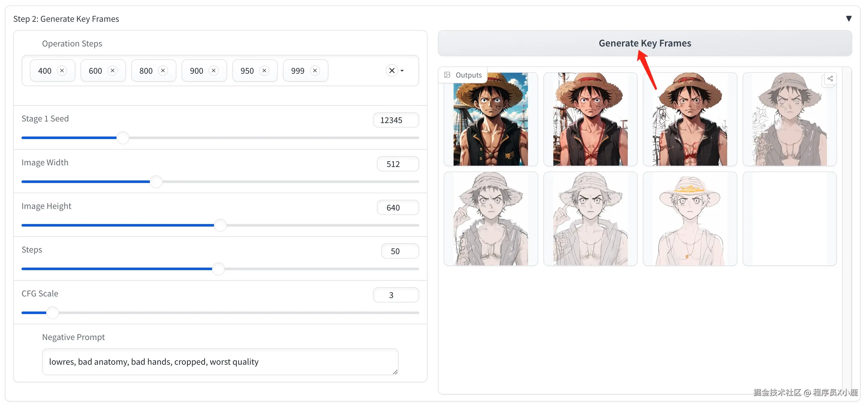Remove the 600 operation step tag

click(x=113, y=71)
